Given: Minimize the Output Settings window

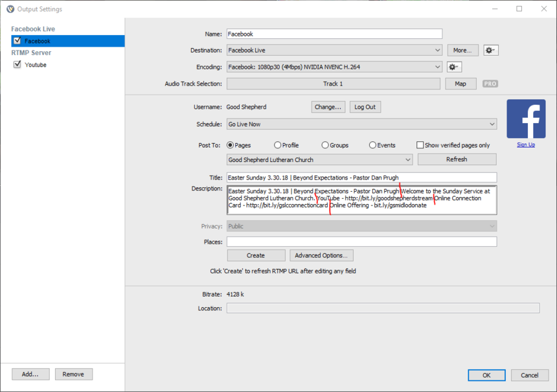Looking at the screenshot, I should (495, 9).
